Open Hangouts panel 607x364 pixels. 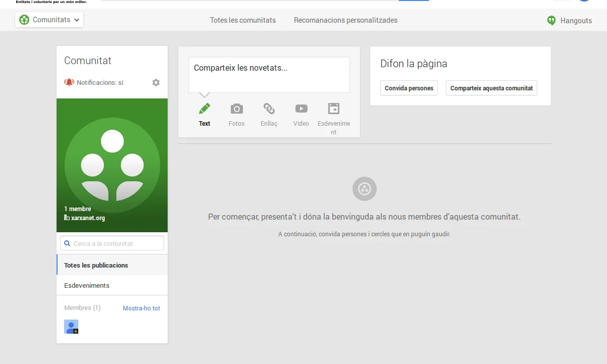(570, 21)
